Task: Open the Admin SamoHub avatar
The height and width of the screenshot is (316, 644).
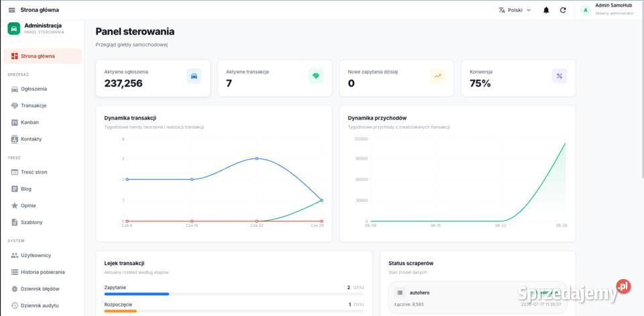Action: pos(585,10)
